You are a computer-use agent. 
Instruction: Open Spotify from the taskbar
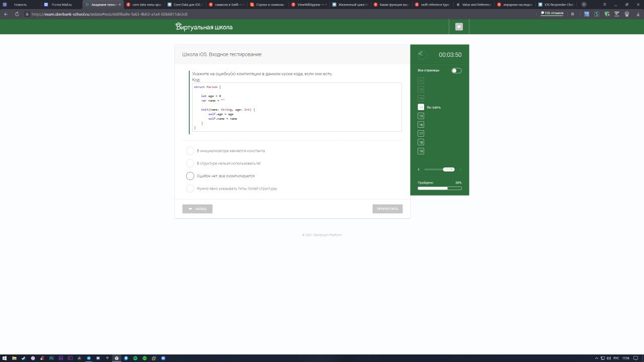pos(135,358)
